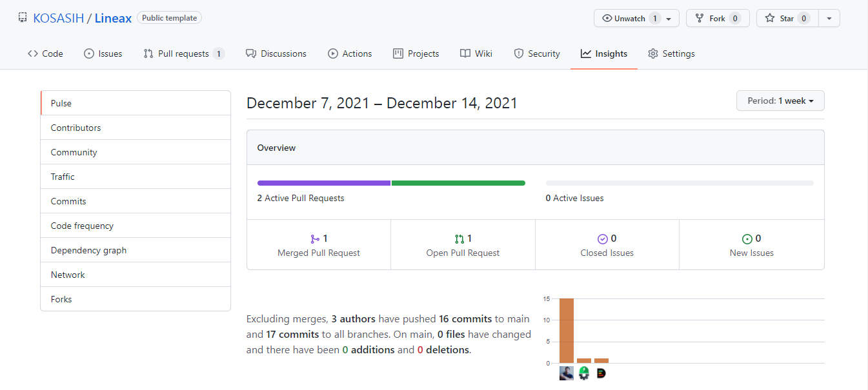Fork the repository with the Fork button

(x=718, y=18)
